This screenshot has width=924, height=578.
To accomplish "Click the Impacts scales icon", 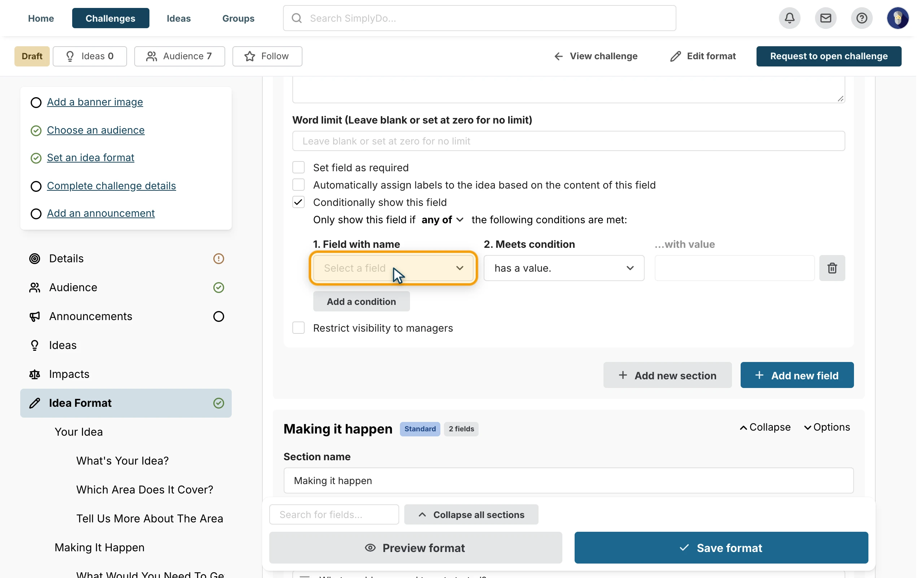I will pos(35,374).
